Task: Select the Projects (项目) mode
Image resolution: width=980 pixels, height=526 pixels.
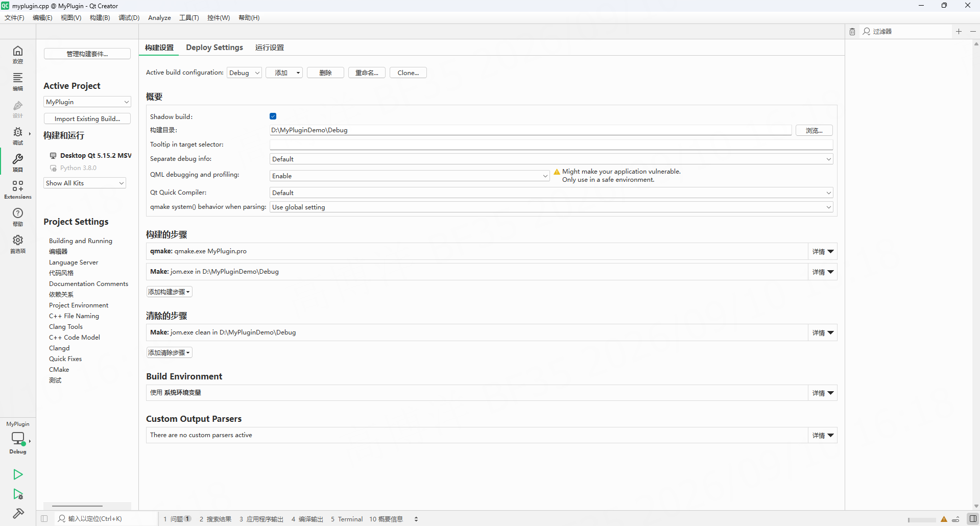Action: (18, 163)
